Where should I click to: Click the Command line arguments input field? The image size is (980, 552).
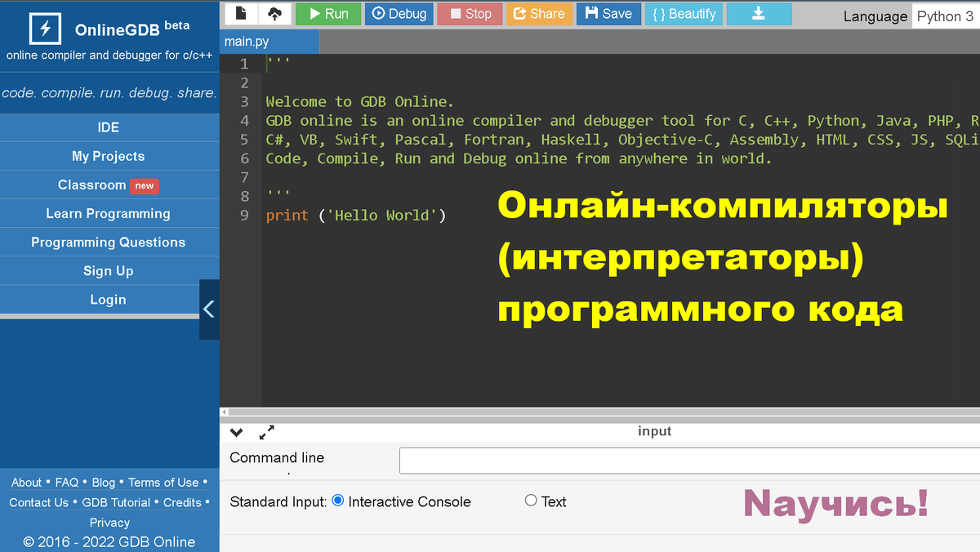(x=689, y=461)
